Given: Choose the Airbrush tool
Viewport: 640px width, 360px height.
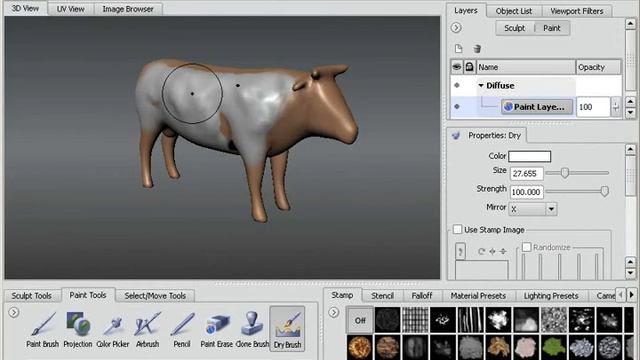Looking at the screenshot, I should click(147, 329).
